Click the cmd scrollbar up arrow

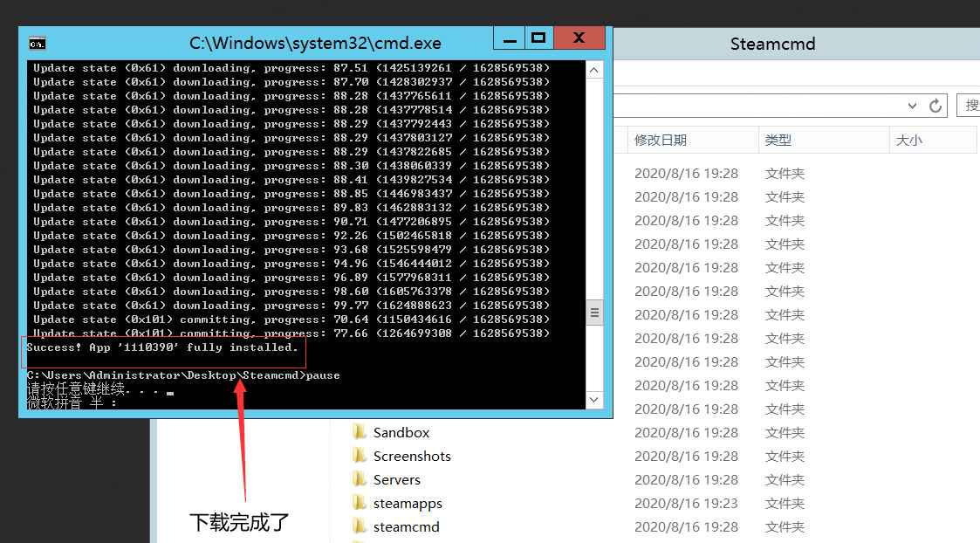[x=593, y=70]
